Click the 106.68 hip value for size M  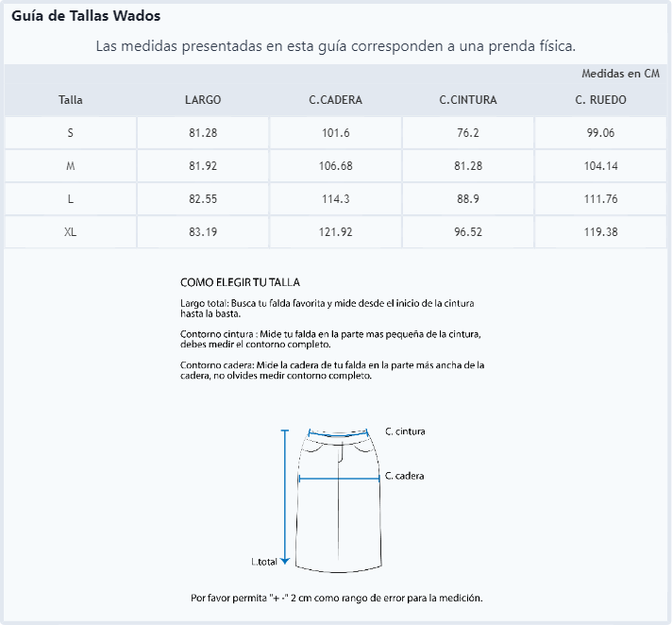pyautogui.click(x=336, y=166)
